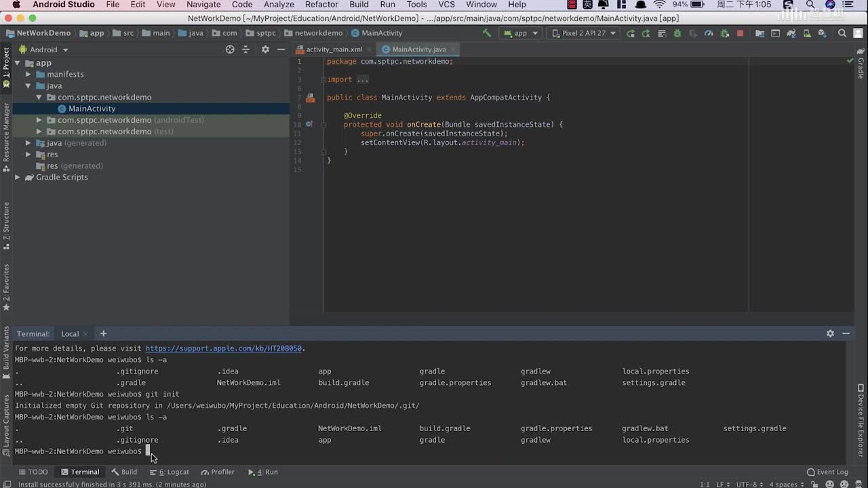Expand the manifests folder
Screen dimensions: 868x488
(x=28, y=75)
